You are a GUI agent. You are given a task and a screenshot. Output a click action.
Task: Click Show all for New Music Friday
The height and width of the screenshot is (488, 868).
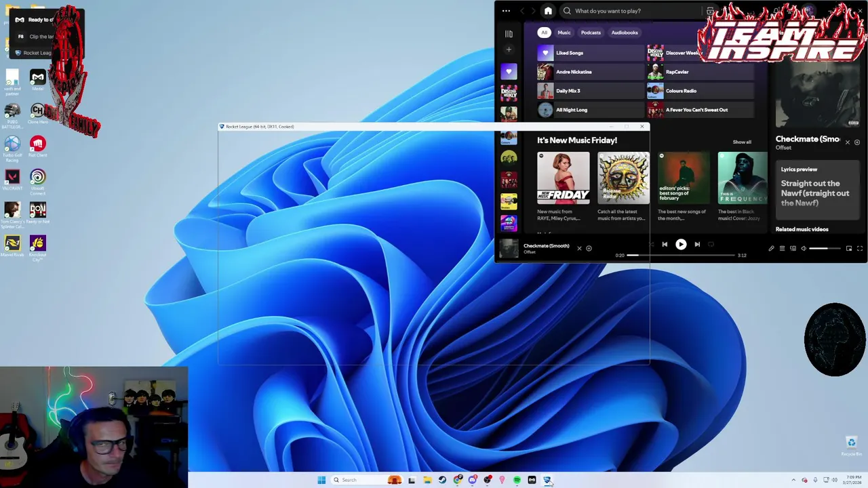coord(742,142)
